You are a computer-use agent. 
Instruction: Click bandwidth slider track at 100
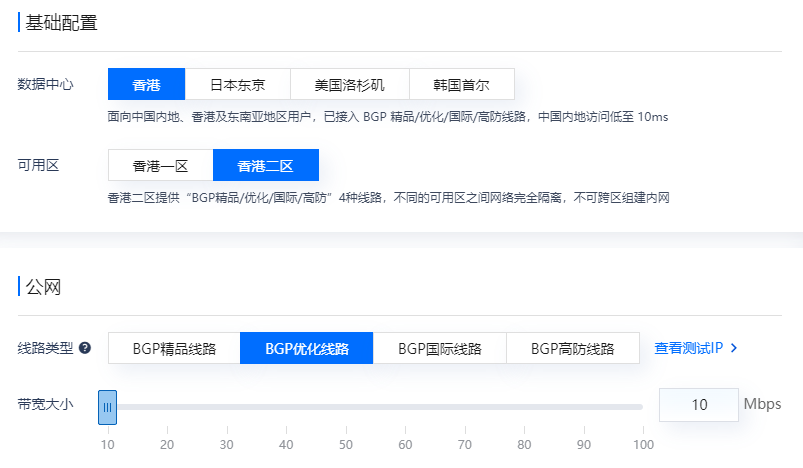[x=640, y=407]
